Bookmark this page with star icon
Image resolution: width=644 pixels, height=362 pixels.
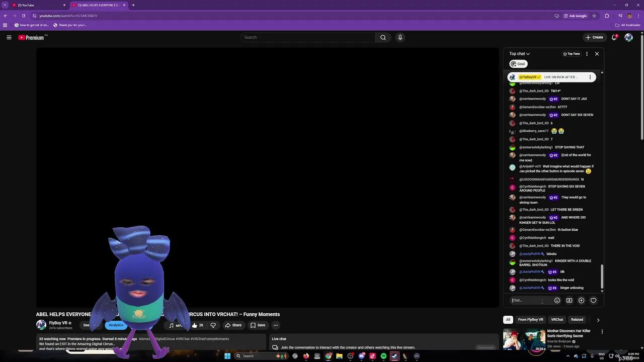click(594, 16)
